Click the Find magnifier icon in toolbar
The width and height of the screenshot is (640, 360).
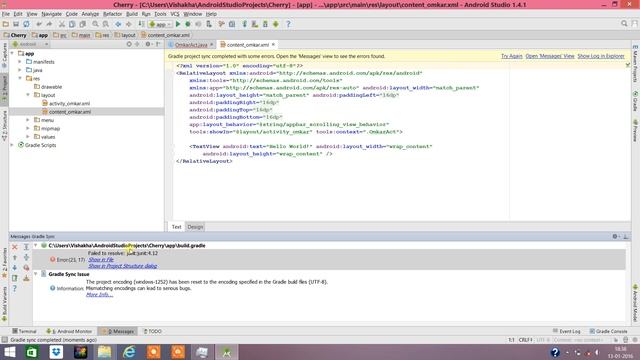(95, 24)
